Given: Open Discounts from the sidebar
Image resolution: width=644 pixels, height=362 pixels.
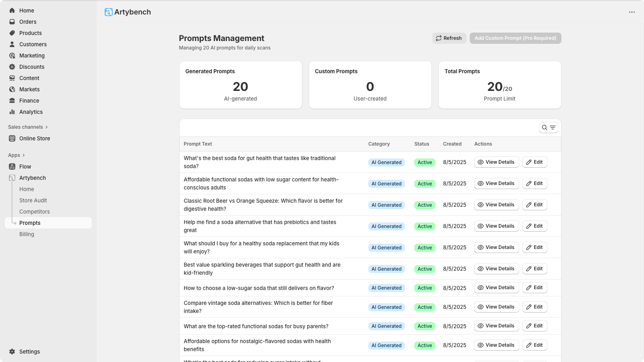Looking at the screenshot, I should point(32,67).
